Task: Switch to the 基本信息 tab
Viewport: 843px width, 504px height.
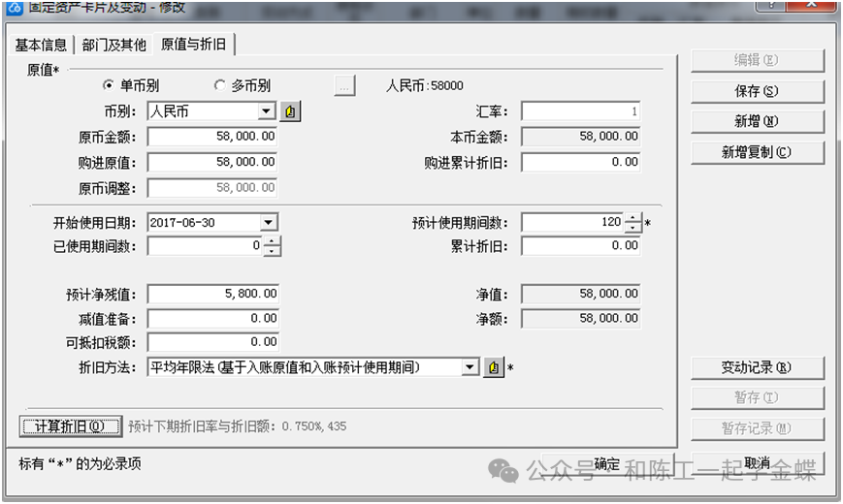Action: (x=41, y=45)
